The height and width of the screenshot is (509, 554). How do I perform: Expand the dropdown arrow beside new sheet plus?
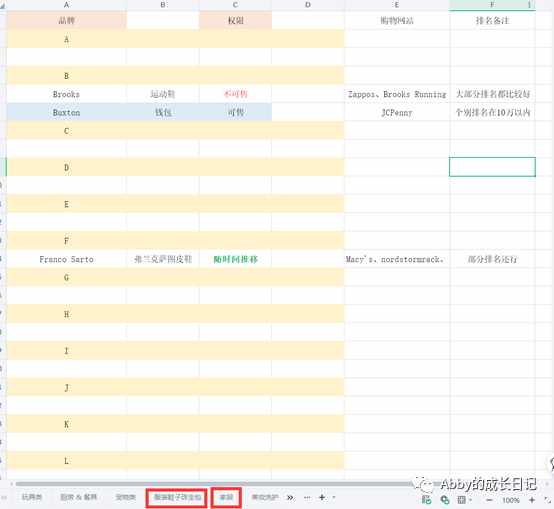coord(334,497)
